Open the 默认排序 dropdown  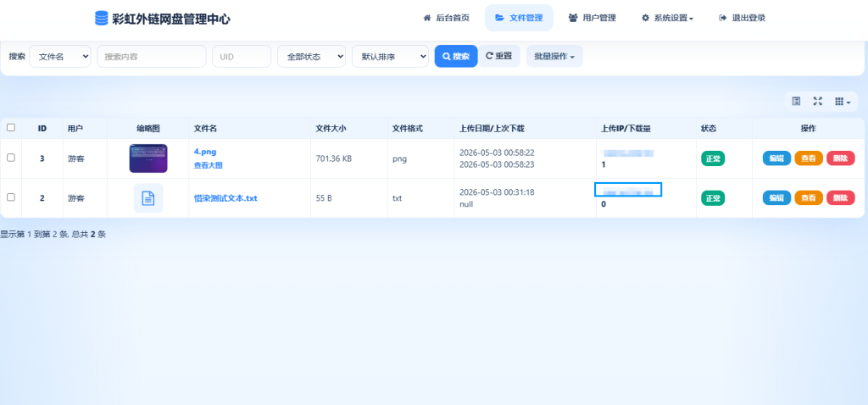390,57
